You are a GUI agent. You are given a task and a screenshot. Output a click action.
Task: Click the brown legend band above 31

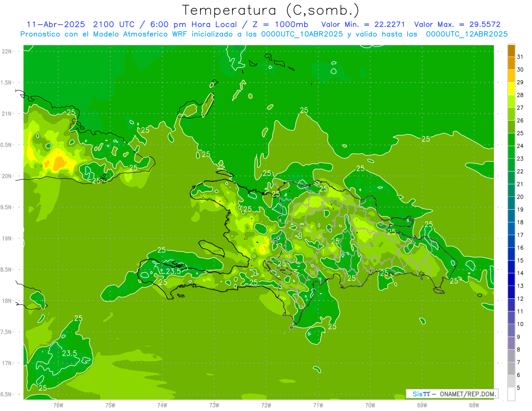(511, 51)
